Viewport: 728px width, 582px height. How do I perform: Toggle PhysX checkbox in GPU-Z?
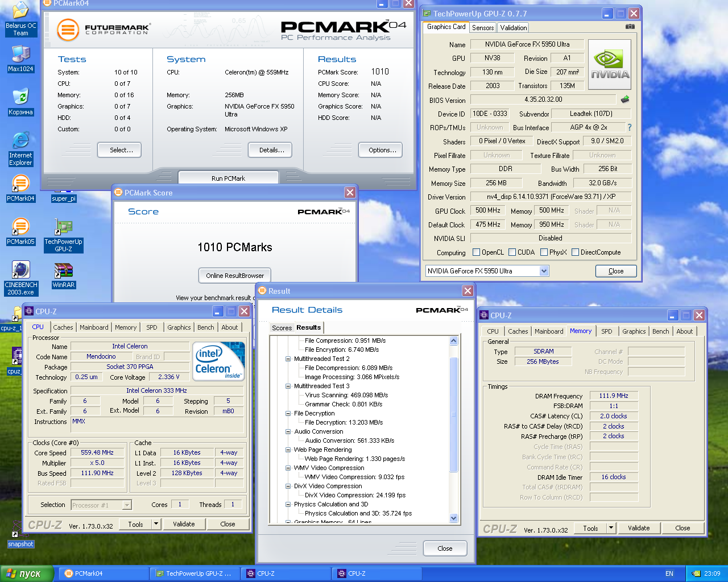pos(544,252)
